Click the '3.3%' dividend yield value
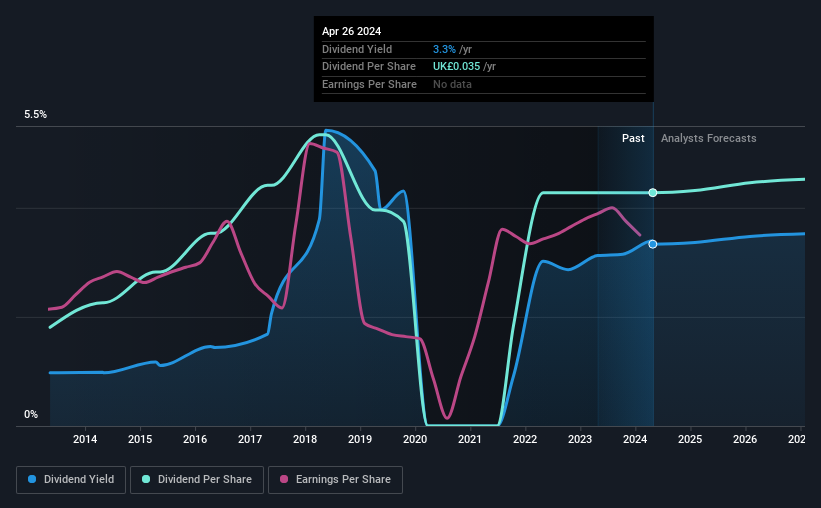 pos(444,49)
